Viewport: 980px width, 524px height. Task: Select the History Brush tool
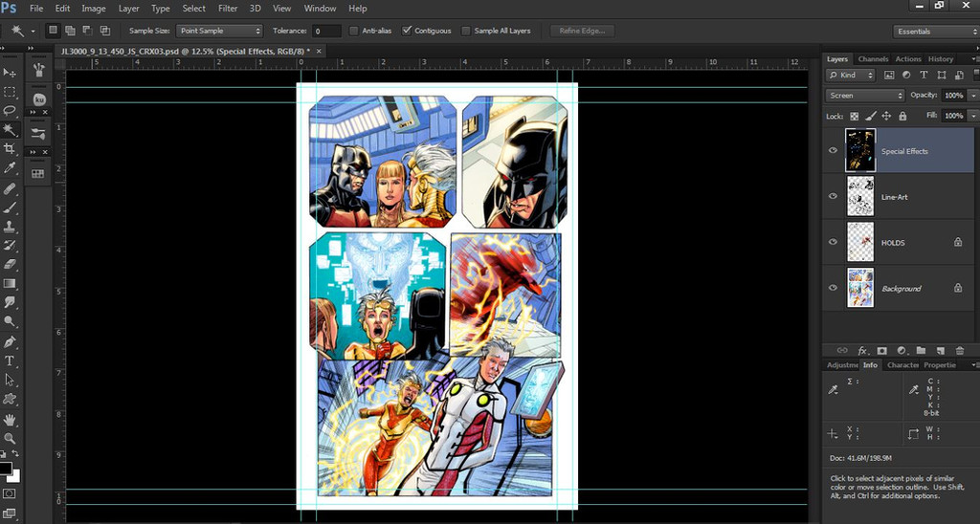10,246
